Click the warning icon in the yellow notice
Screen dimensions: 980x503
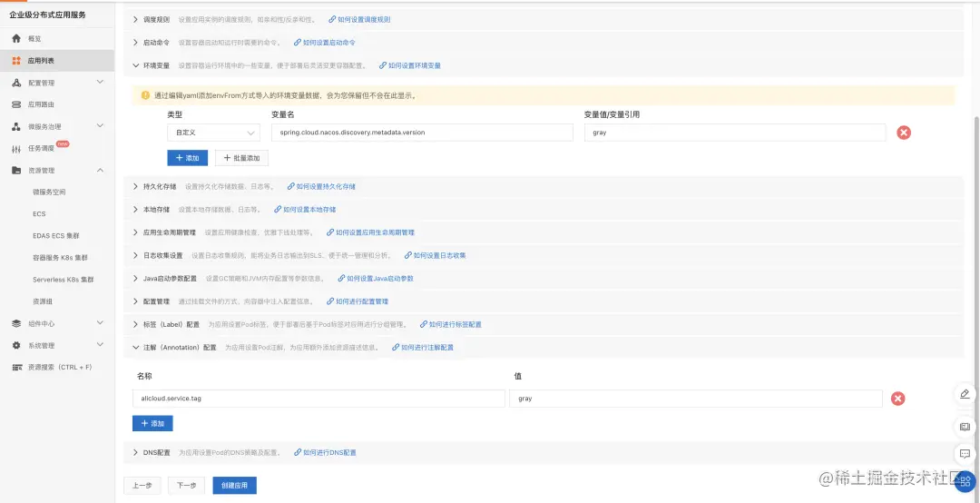(x=144, y=96)
